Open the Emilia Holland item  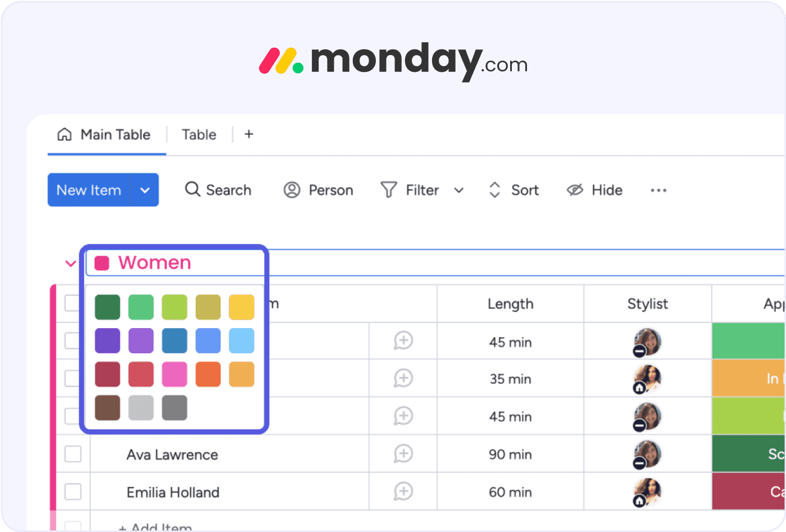pos(173,492)
